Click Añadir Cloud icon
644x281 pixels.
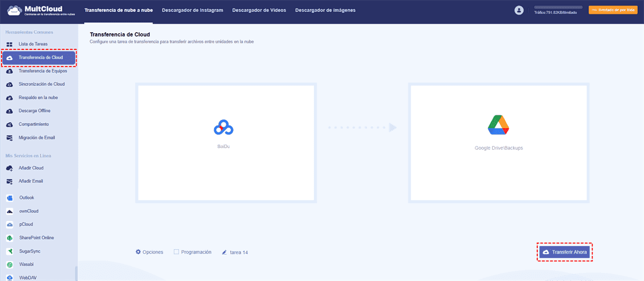(10, 168)
